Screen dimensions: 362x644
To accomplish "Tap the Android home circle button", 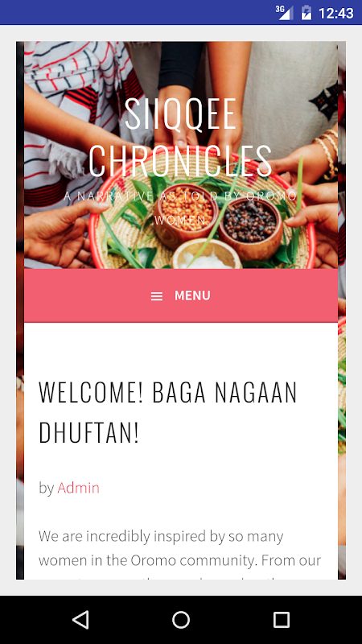I will 181,619.
